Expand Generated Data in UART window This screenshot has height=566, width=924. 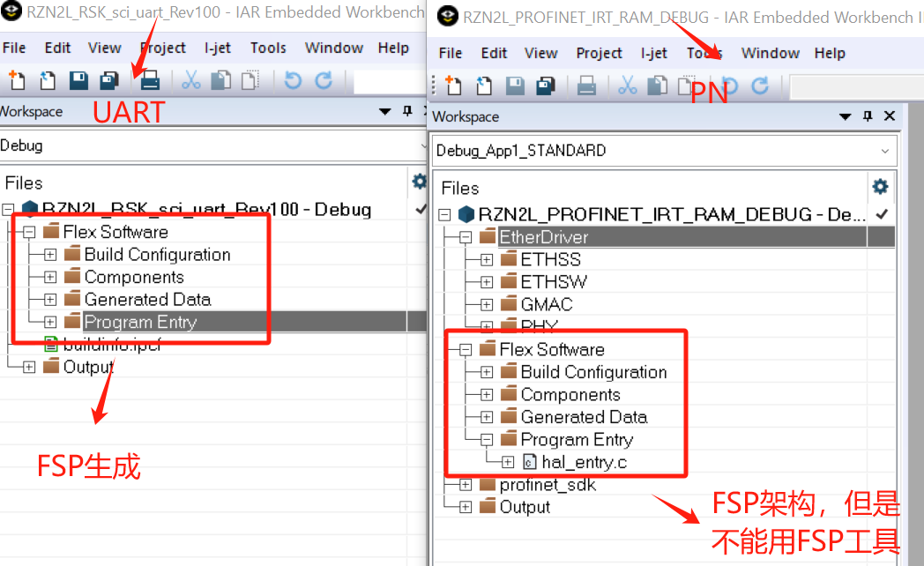pos(50,299)
